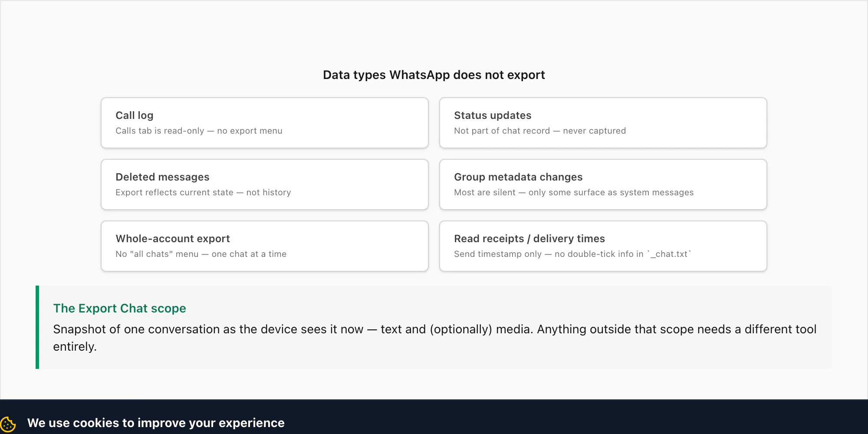Click 'We use cookies to improve your experience'
Screen dimensions: 868x434
[x=156, y=423]
